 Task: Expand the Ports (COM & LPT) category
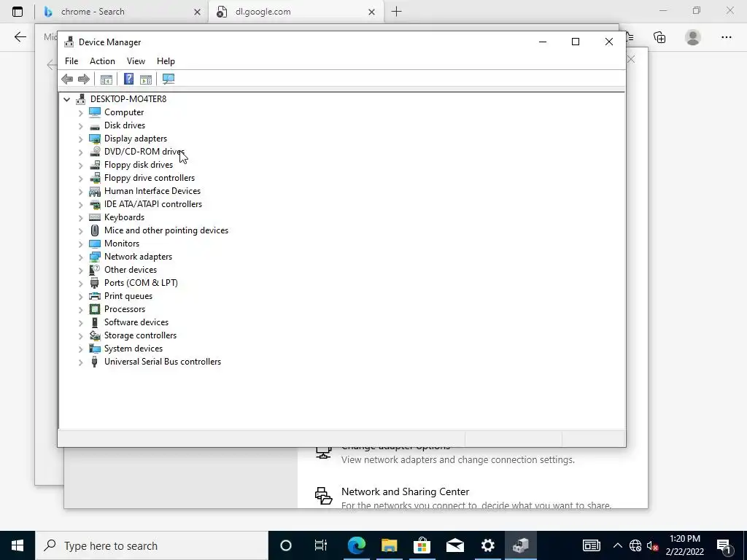click(x=80, y=283)
